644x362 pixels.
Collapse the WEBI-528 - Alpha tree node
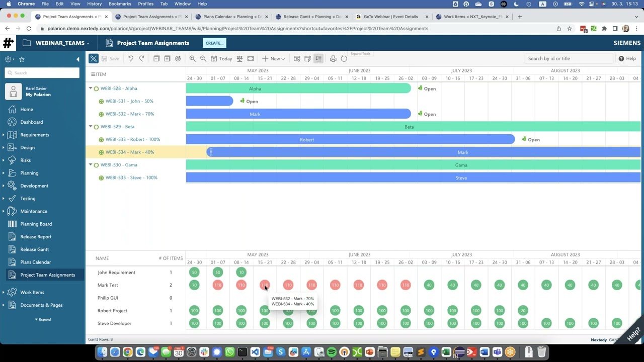point(91,88)
